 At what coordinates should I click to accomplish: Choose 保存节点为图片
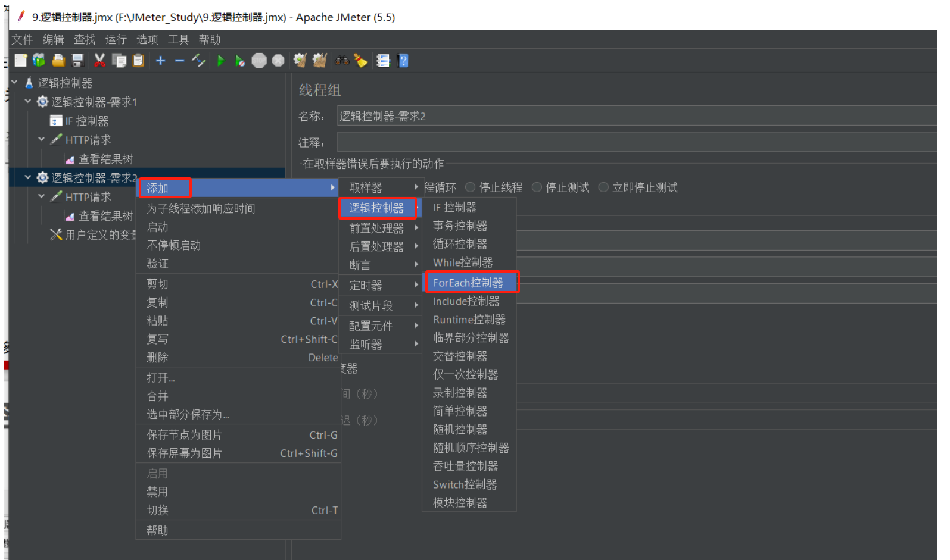[239, 435]
